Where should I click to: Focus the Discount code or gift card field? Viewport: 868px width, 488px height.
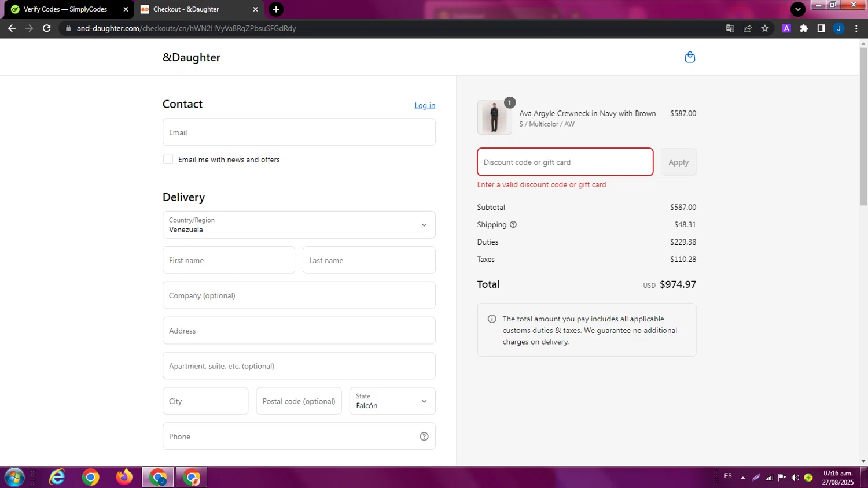coord(565,162)
